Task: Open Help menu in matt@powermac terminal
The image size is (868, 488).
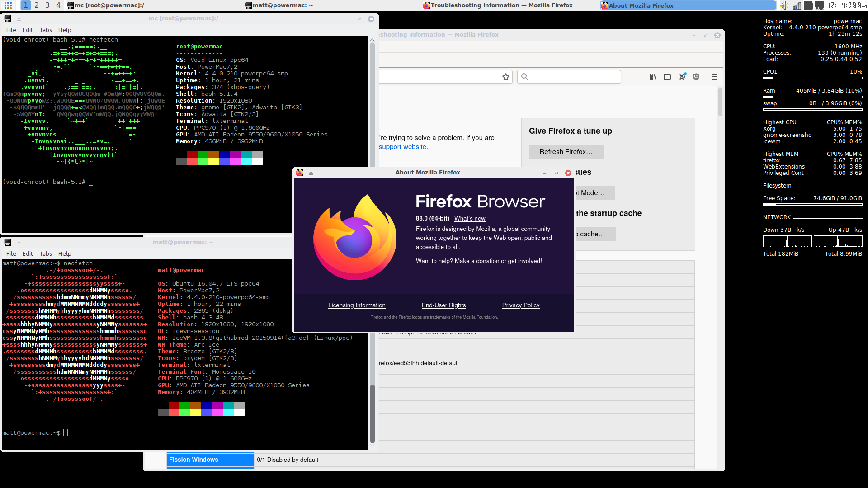Action: coord(65,254)
